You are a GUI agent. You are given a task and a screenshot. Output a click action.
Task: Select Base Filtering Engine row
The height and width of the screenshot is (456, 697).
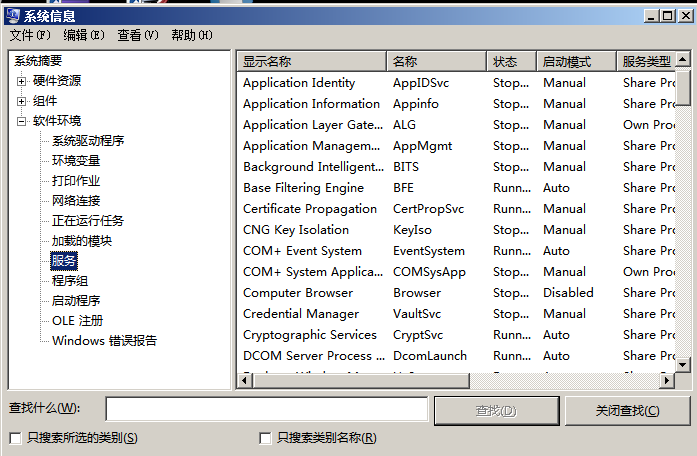[x=457, y=188]
